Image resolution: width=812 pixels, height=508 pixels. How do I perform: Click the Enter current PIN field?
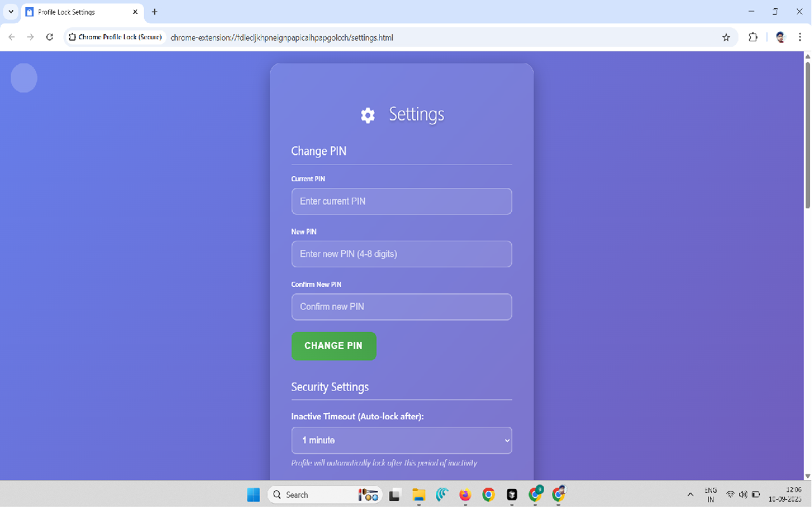(402, 201)
